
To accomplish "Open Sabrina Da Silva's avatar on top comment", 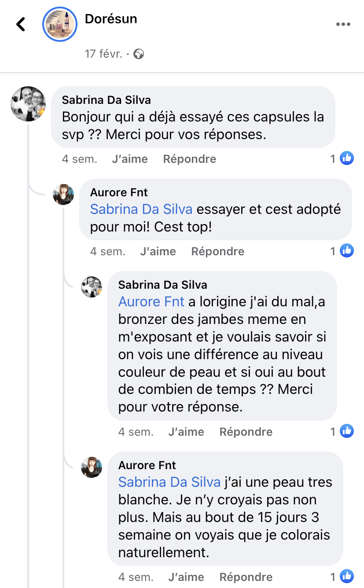I will (x=28, y=104).
